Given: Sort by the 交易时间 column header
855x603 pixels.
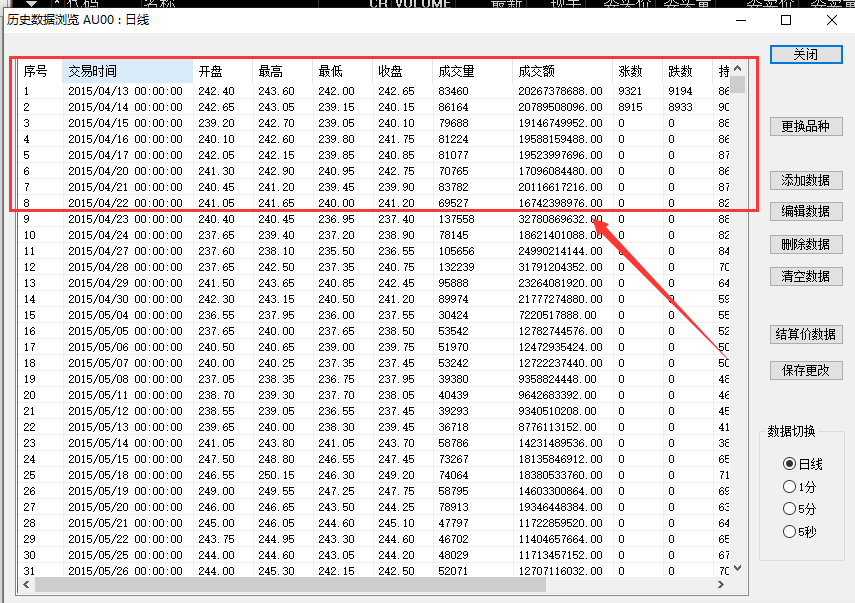Looking at the screenshot, I should [x=128, y=71].
